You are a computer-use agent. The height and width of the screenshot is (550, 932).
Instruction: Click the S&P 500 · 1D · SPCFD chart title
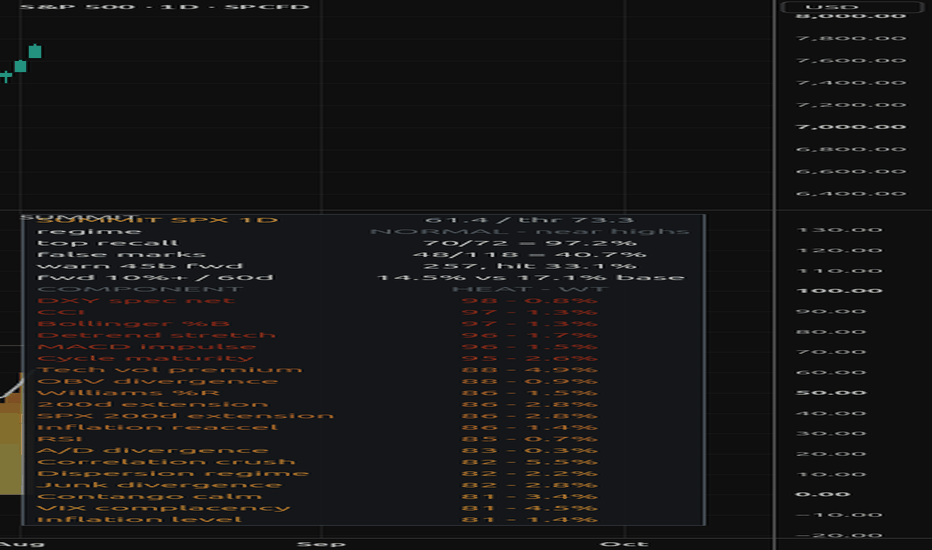coord(165,7)
